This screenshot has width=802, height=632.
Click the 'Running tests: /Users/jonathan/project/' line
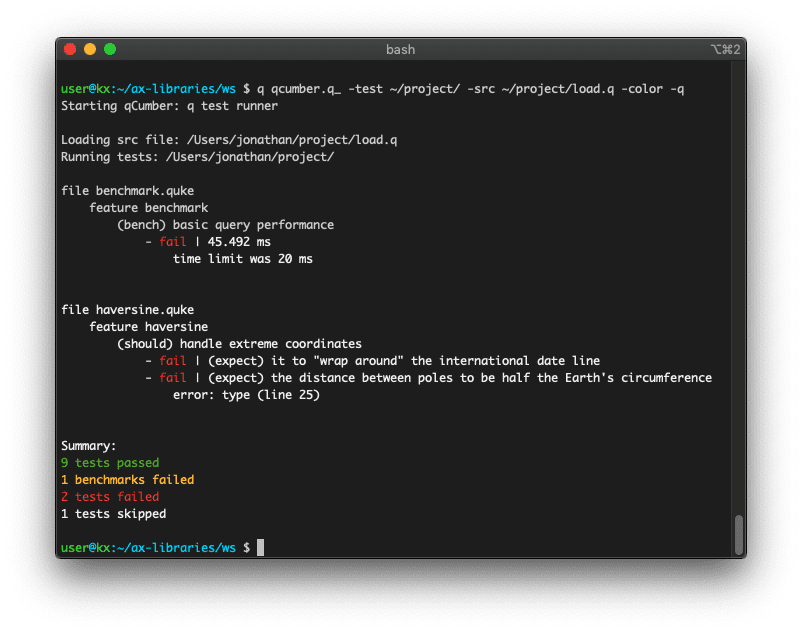click(x=197, y=156)
